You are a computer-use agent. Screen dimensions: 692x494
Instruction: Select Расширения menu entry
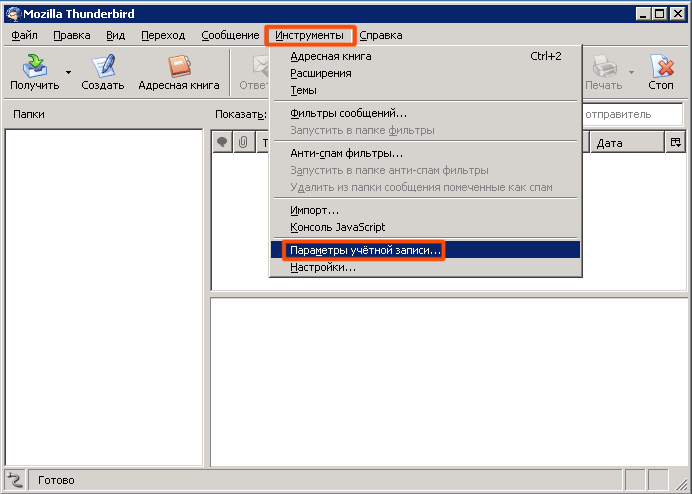click(425, 73)
